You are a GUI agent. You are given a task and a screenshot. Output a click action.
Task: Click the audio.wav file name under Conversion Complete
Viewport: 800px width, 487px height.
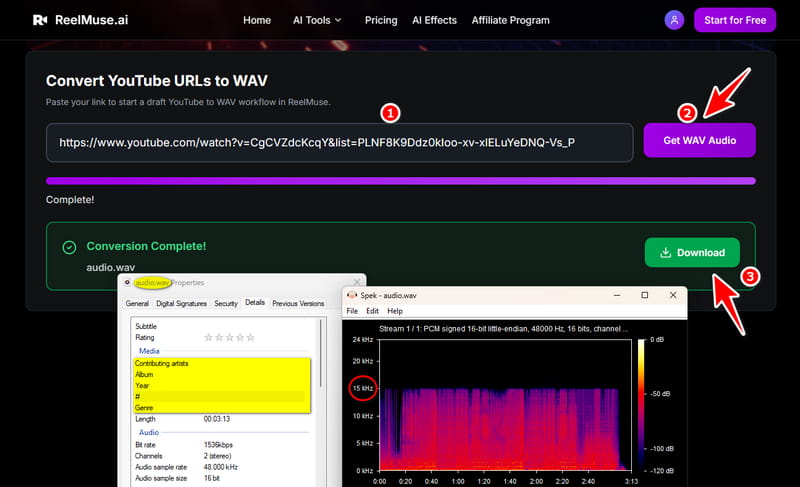pos(111,267)
